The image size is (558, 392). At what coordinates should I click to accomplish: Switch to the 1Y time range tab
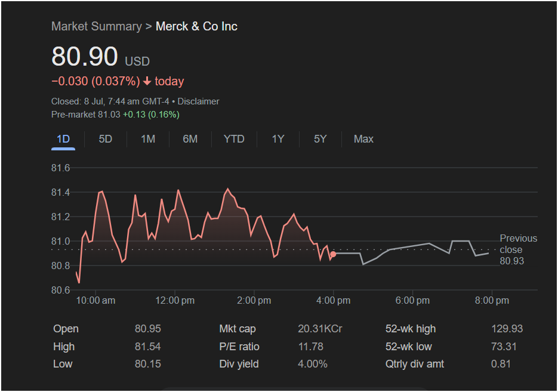coord(278,139)
